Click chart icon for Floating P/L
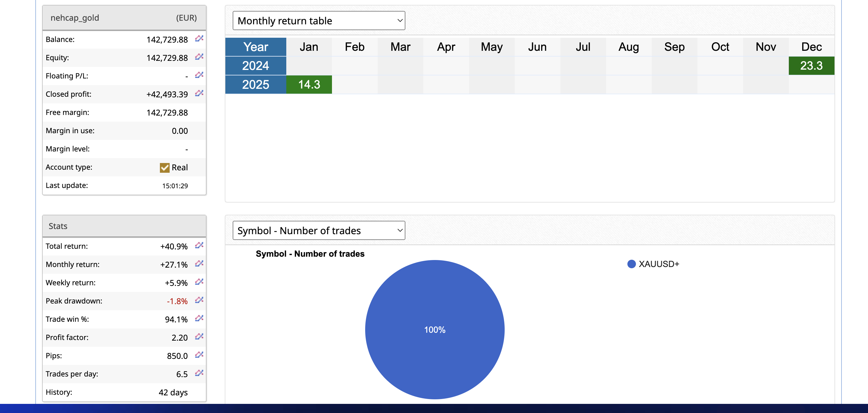 [199, 75]
